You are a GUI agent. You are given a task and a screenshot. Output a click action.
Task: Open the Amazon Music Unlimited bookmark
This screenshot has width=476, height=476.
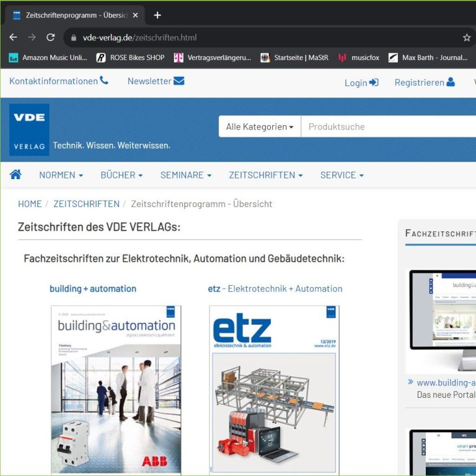pyautogui.click(x=48, y=58)
